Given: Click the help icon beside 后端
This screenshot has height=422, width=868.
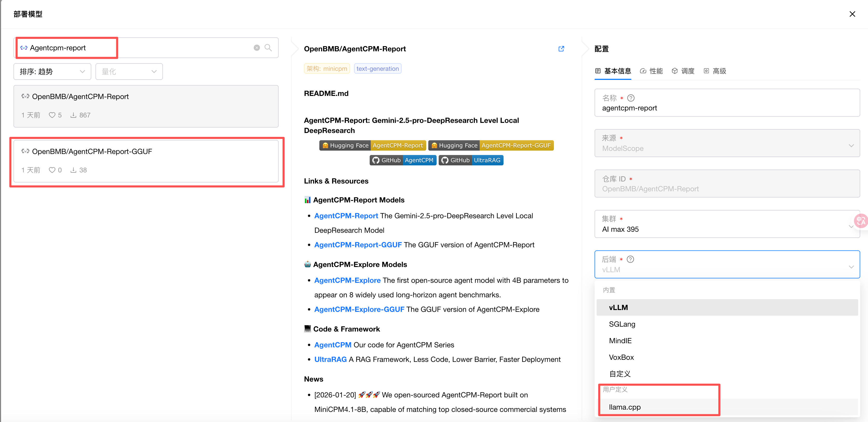Looking at the screenshot, I should point(630,259).
